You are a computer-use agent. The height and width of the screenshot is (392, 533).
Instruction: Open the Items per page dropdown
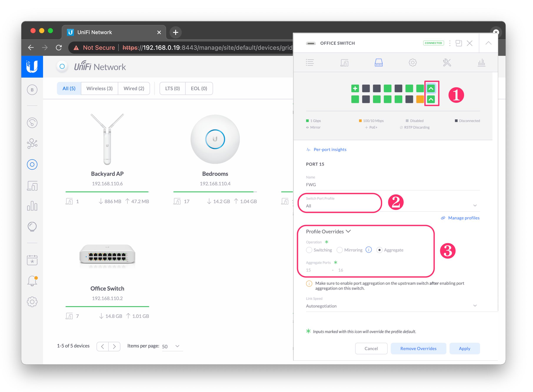(172, 346)
